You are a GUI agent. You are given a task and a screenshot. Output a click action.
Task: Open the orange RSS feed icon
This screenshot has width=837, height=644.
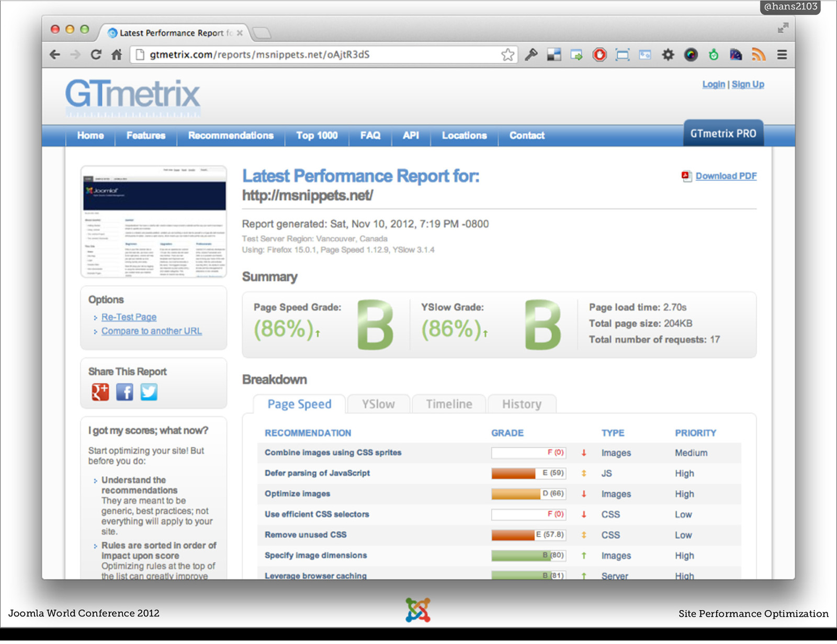[x=759, y=54]
